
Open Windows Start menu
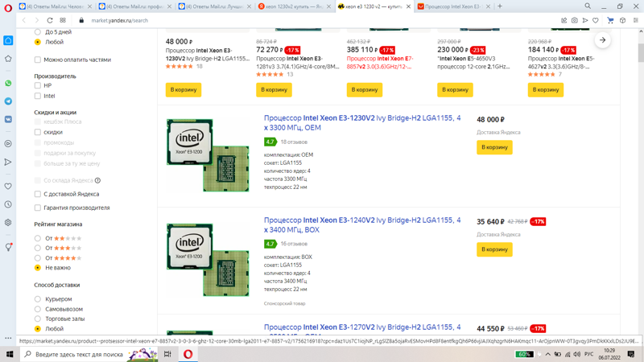tap(10, 354)
